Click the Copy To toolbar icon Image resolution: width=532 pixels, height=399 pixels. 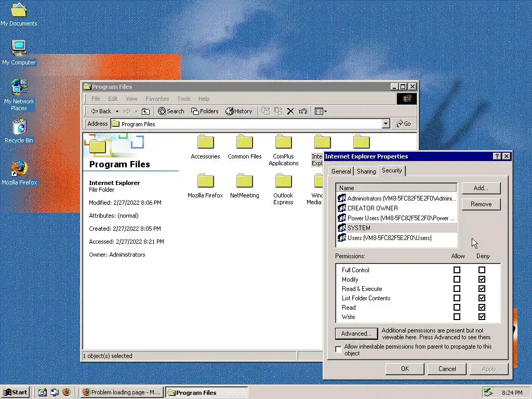click(x=278, y=111)
